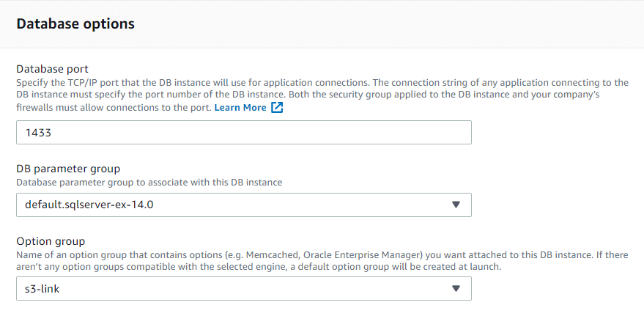Click the Database port input field
This screenshot has height=316, width=644.
(x=243, y=133)
